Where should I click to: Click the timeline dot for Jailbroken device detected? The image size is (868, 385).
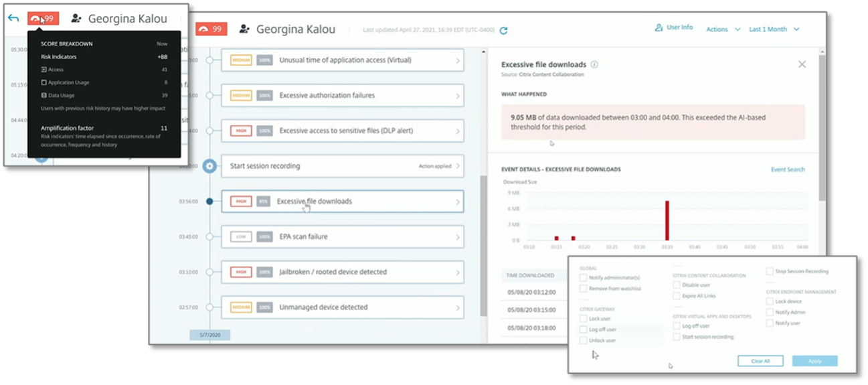pos(209,272)
